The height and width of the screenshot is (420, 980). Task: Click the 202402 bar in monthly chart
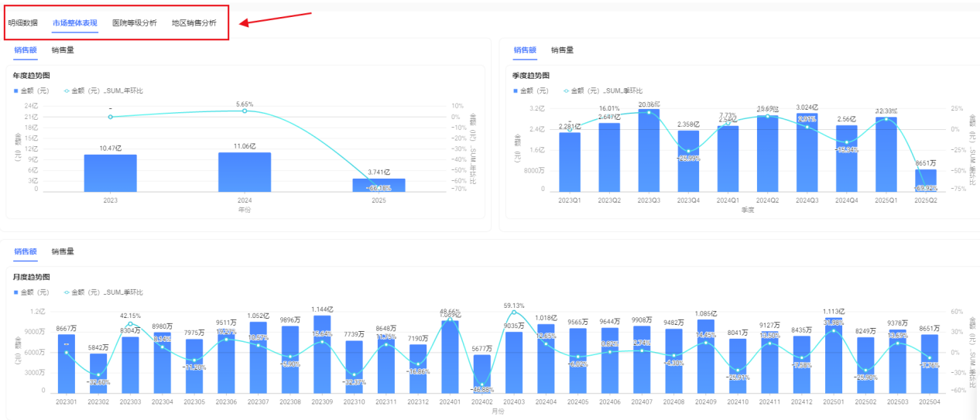point(481,374)
